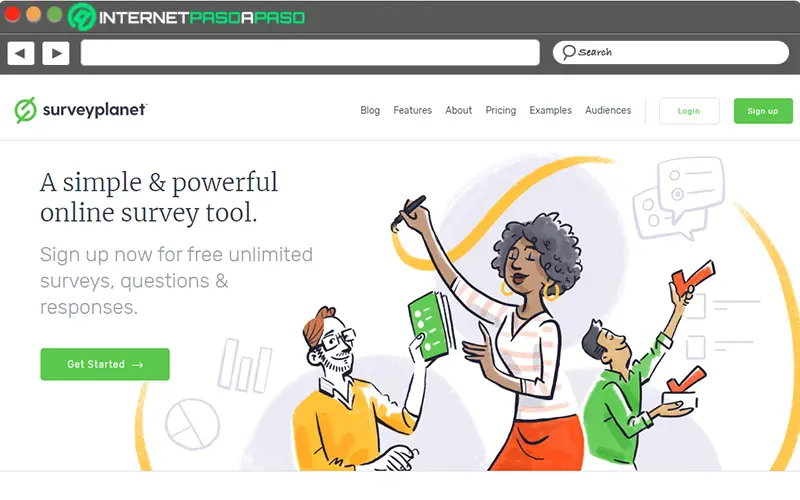The width and height of the screenshot is (800, 500).
Task: Click the green maximize window circle
Action: click(x=55, y=14)
